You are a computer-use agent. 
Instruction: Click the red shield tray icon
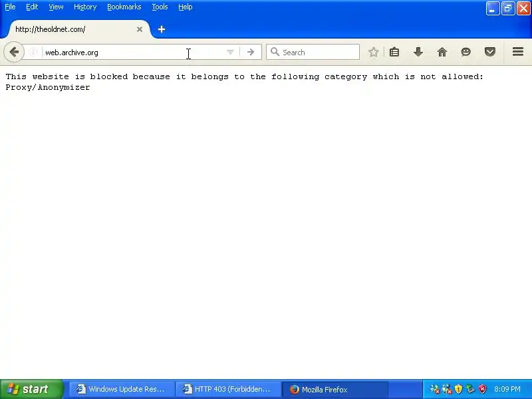tap(482, 389)
